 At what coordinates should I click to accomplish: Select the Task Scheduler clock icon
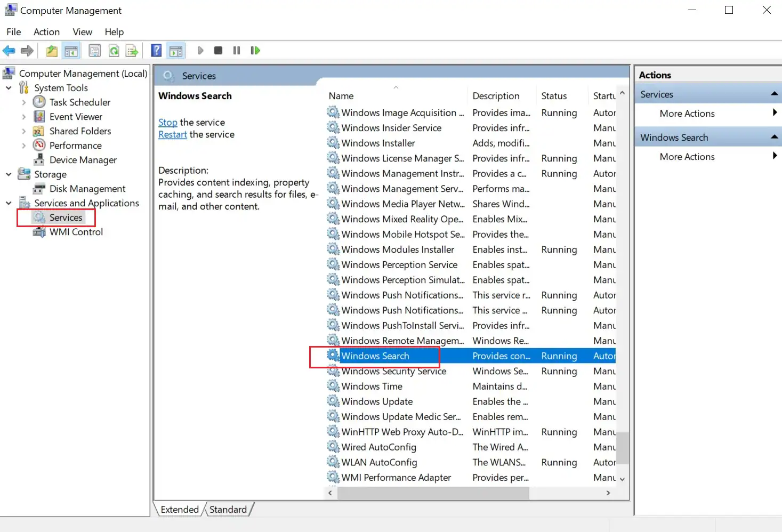pyautogui.click(x=39, y=102)
